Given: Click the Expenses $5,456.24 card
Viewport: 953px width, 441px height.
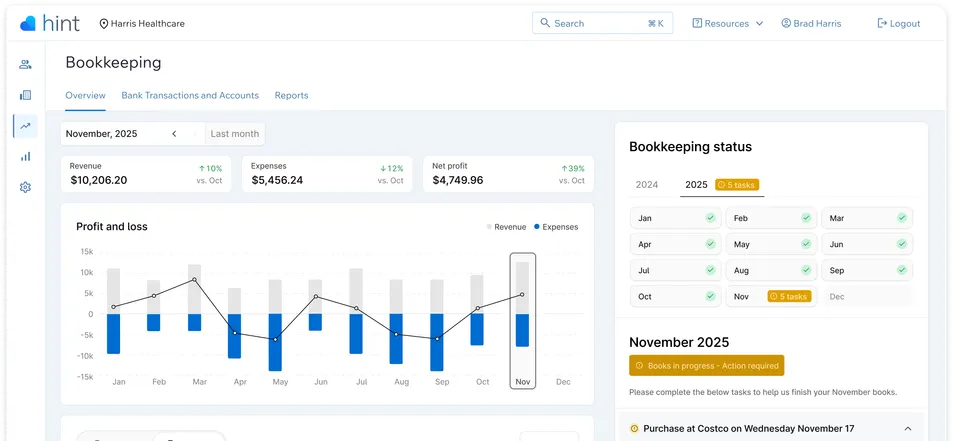Looking at the screenshot, I should [327, 174].
